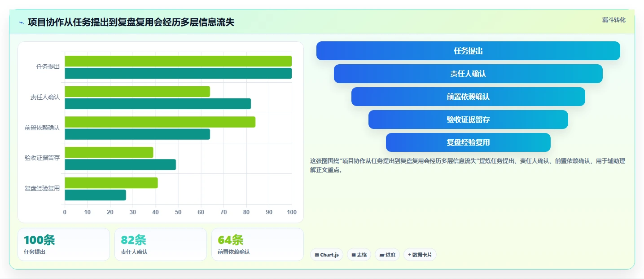Click the teal 任务提出 bar
This screenshot has height=279, width=644.
(178, 73)
